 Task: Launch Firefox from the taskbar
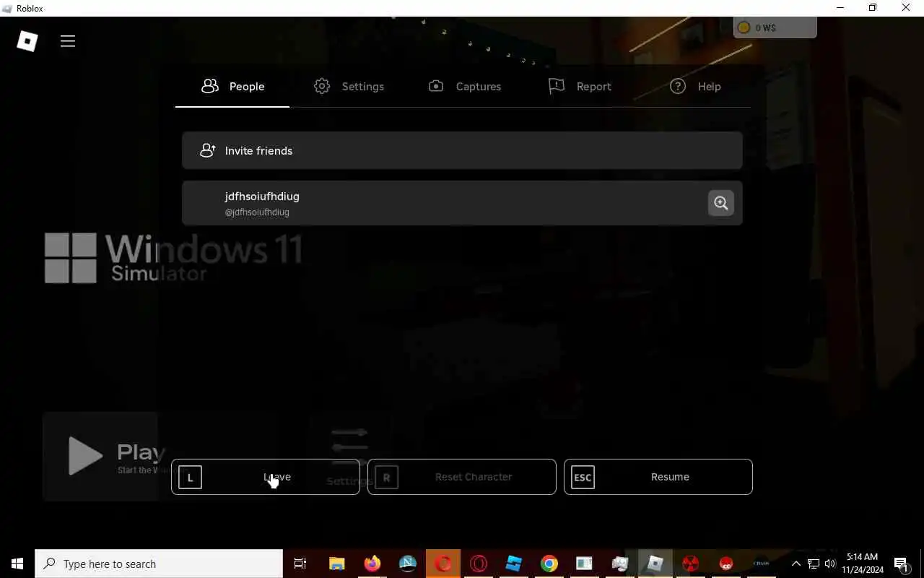372,564
